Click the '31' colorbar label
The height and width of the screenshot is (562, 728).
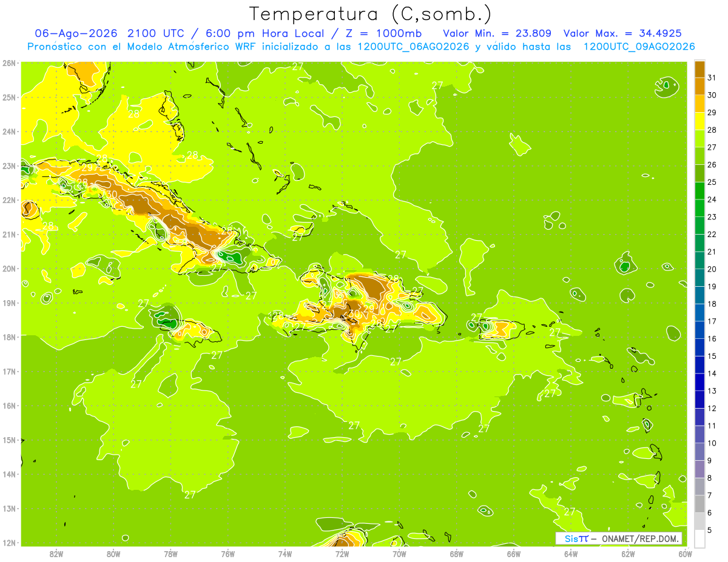pos(712,78)
